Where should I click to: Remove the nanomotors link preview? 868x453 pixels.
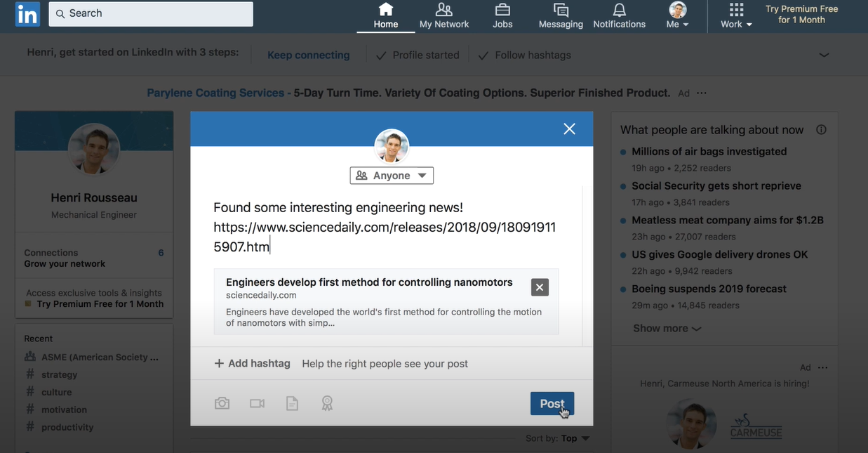coord(539,287)
